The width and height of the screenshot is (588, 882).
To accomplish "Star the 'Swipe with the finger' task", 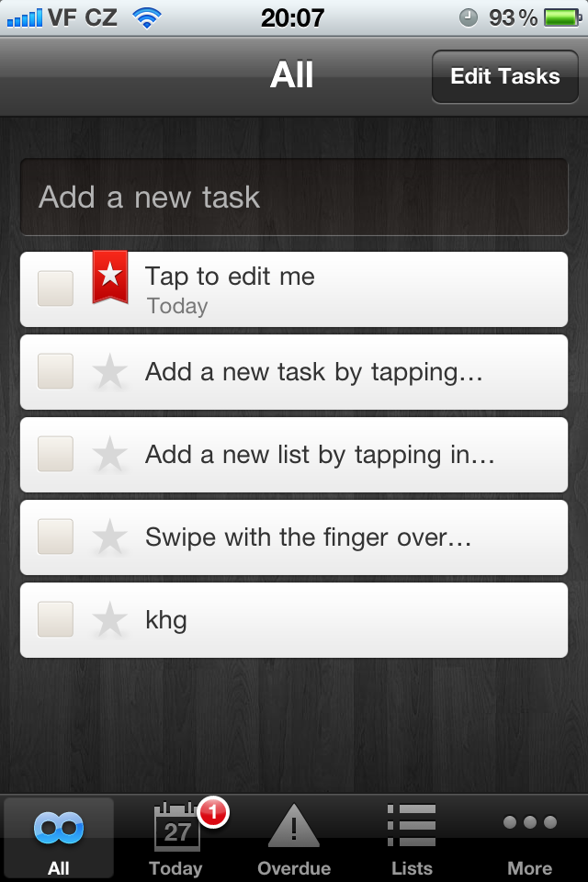I will point(110,538).
